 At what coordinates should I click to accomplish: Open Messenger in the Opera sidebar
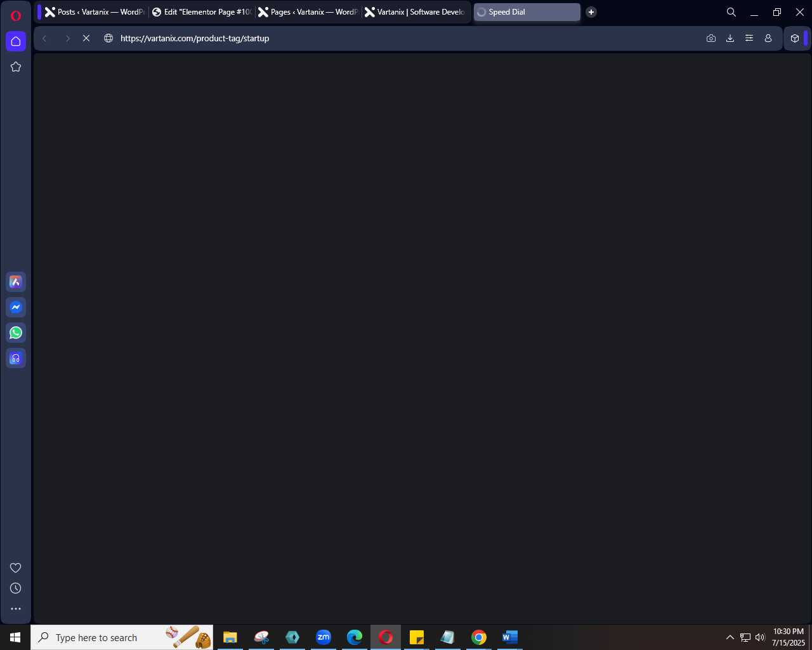(16, 307)
